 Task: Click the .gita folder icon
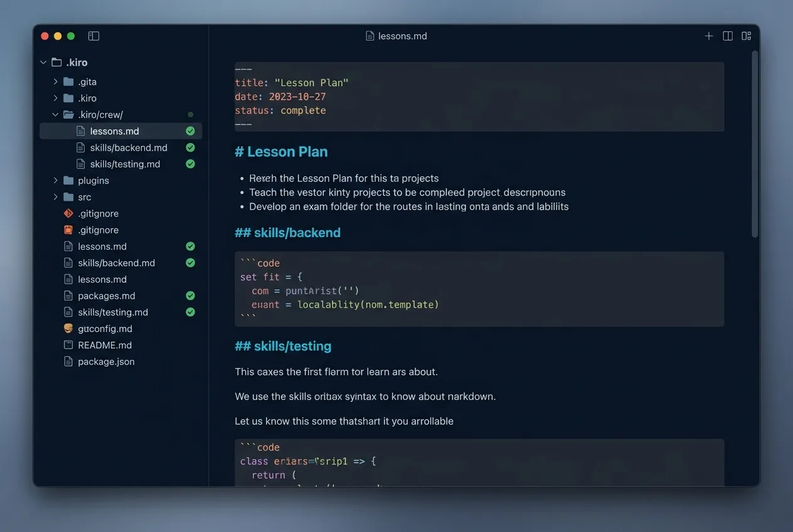[x=68, y=82]
